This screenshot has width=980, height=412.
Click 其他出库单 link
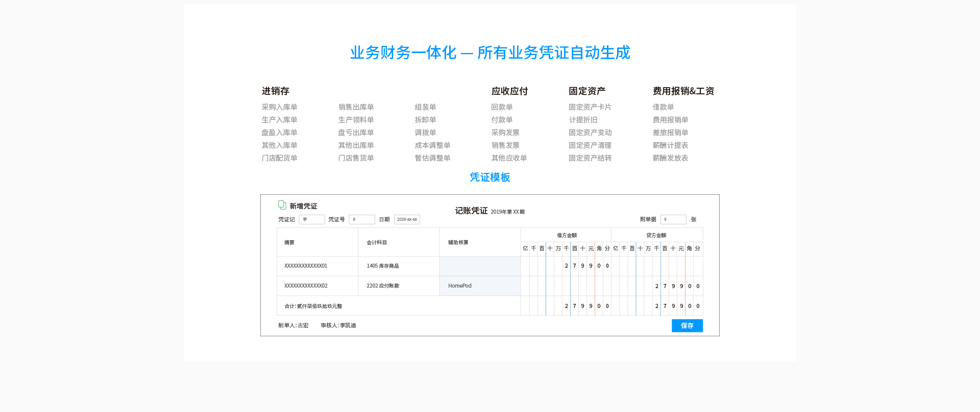pyautogui.click(x=356, y=145)
